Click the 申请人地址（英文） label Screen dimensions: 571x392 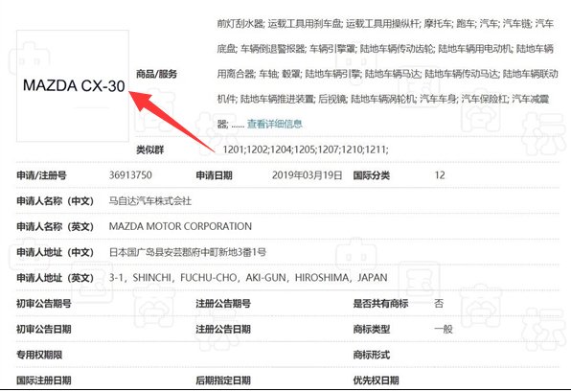[55, 278]
